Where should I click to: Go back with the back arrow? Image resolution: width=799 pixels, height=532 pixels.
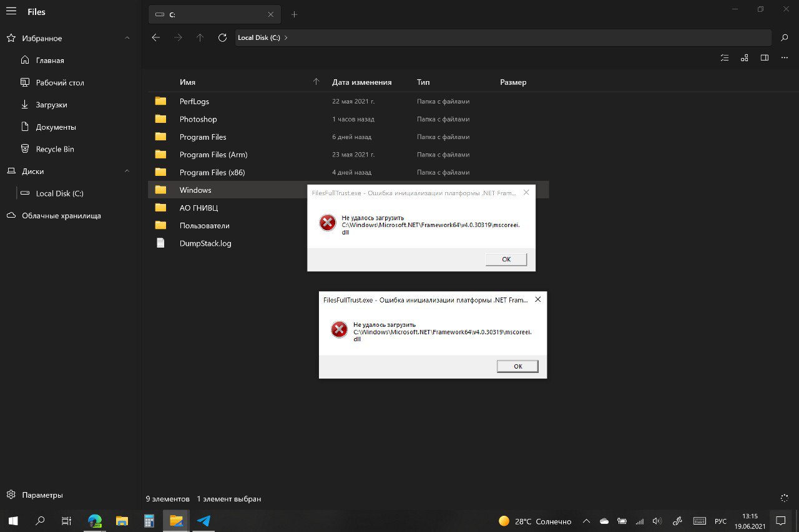coord(156,37)
